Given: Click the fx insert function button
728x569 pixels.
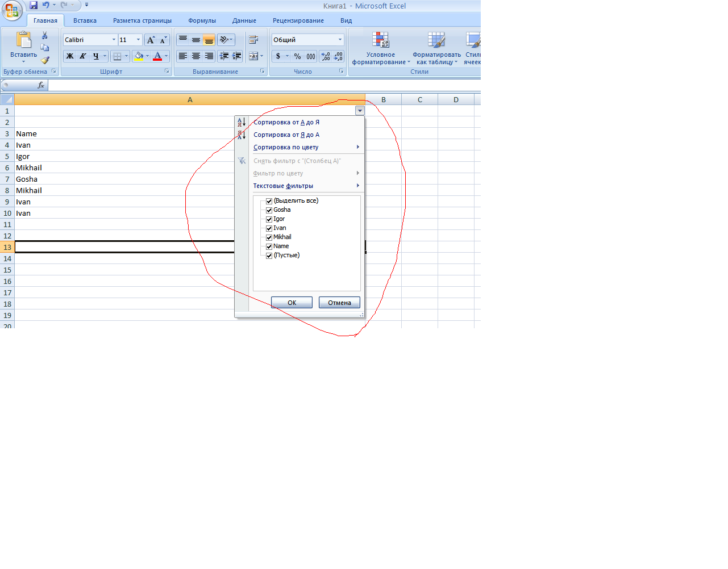Looking at the screenshot, I should pyautogui.click(x=41, y=85).
